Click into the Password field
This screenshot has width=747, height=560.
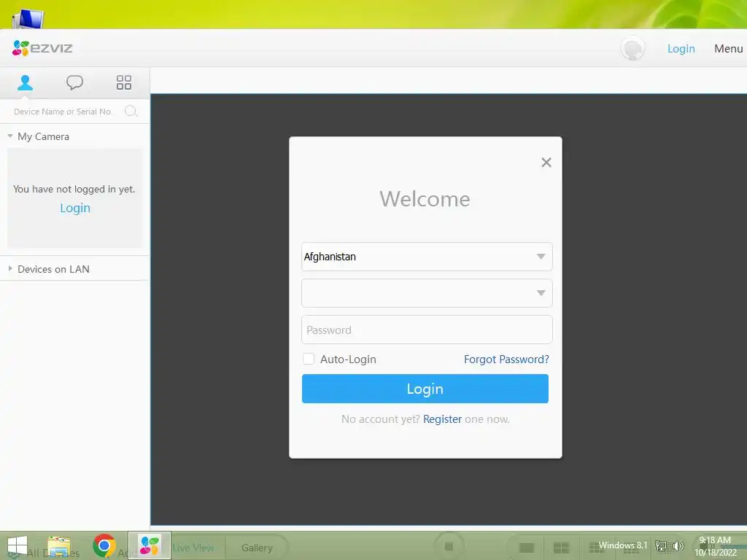point(427,330)
